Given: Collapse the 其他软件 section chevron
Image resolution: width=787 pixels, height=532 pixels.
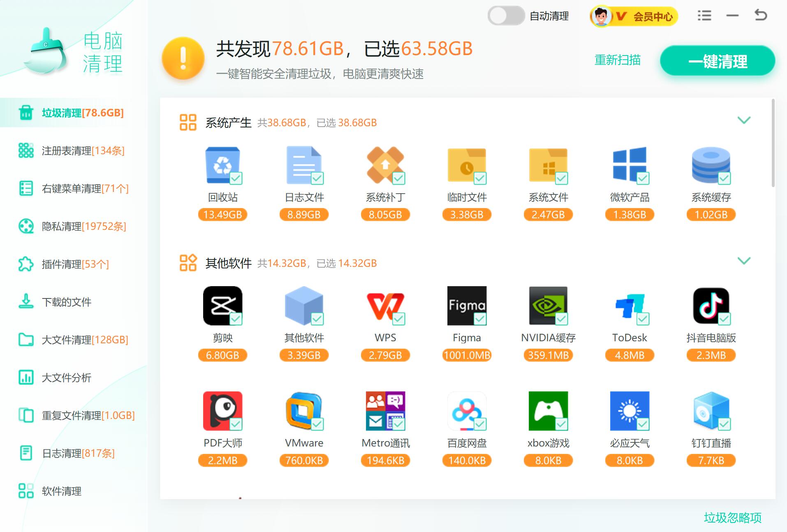Looking at the screenshot, I should coord(744,261).
